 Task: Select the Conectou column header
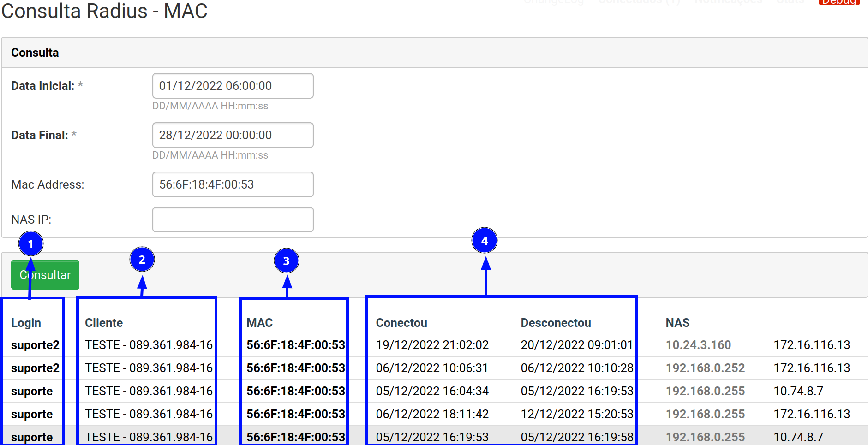tap(401, 323)
